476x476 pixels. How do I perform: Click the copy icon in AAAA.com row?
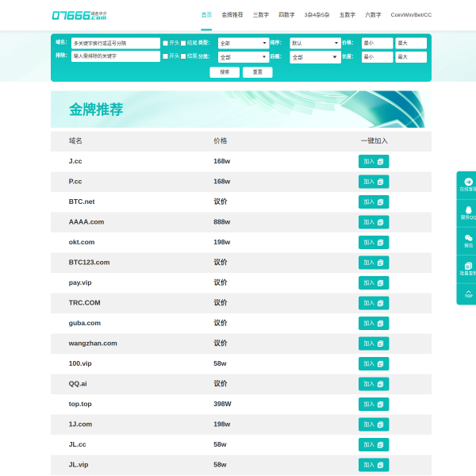point(380,222)
